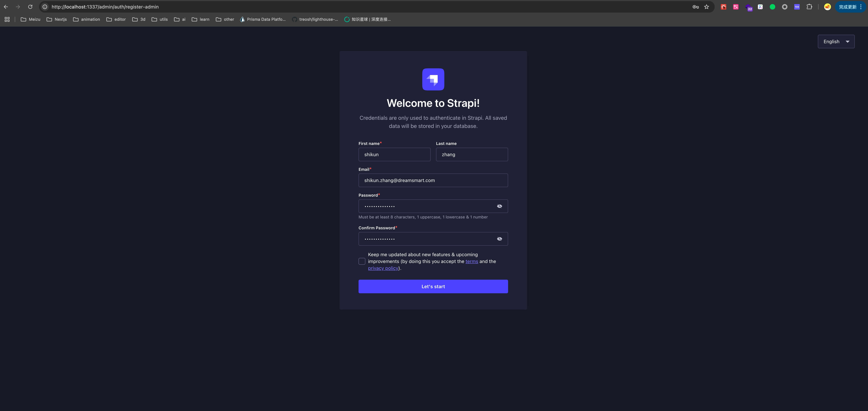Open the utils bookmarks folder
Screen dimensions: 868x411
[160, 19]
